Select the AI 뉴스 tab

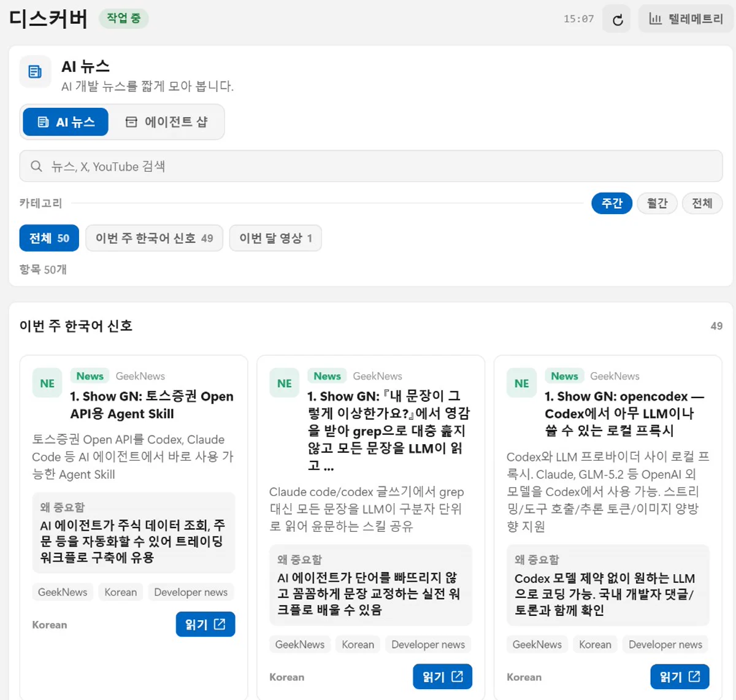66,122
